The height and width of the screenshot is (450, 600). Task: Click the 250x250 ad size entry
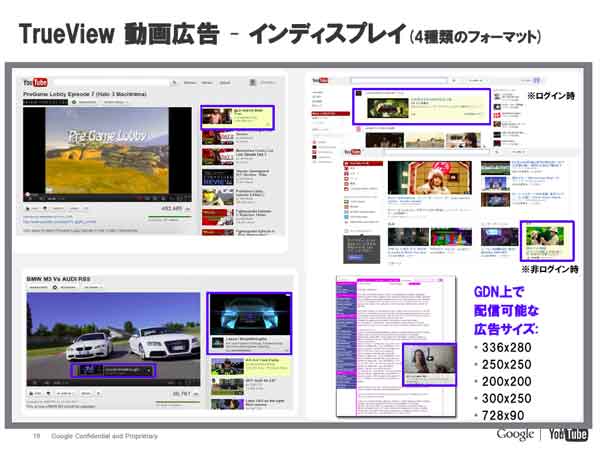pyautogui.click(x=506, y=365)
